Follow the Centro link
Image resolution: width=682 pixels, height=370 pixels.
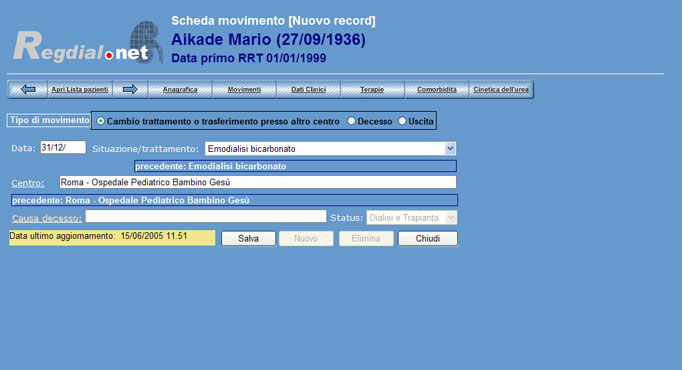tap(28, 183)
